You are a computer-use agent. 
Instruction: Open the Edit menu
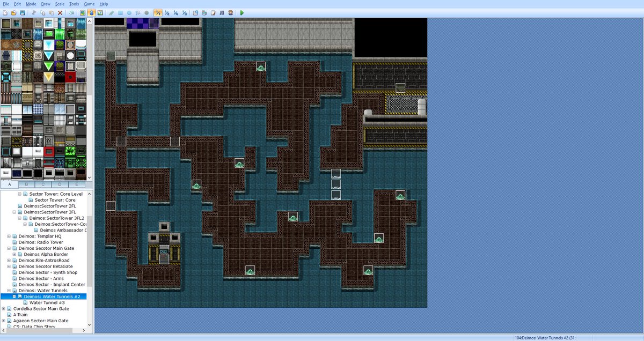tap(18, 4)
